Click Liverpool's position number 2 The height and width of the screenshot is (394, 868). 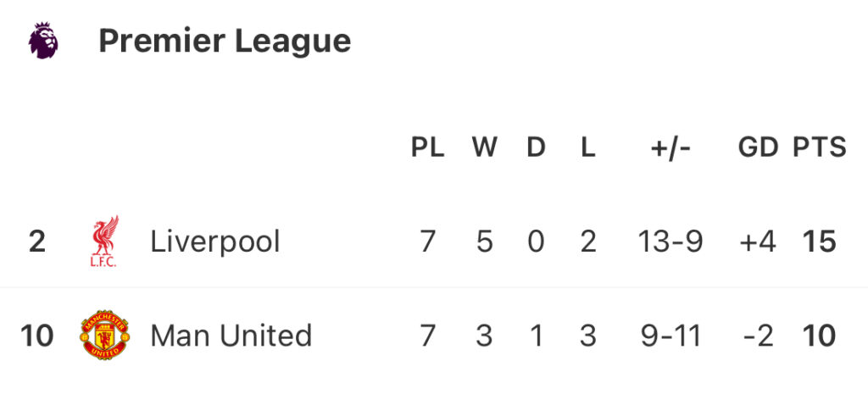click(36, 242)
